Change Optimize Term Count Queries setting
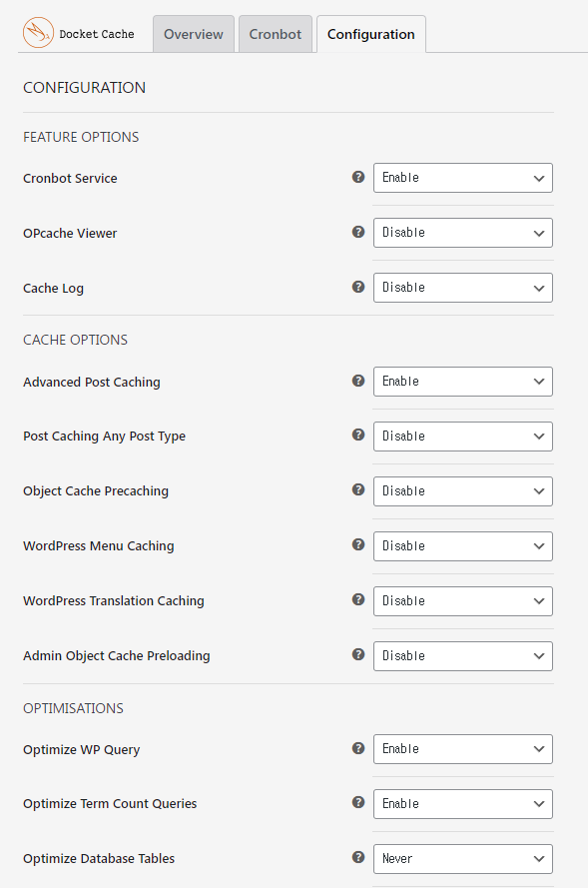588x888 pixels. [463, 804]
